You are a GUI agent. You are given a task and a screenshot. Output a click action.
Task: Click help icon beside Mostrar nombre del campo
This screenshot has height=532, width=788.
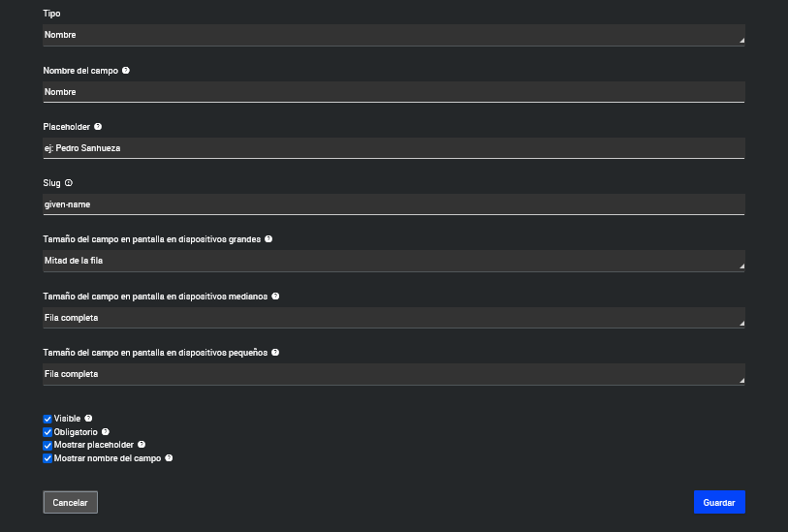tap(169, 457)
